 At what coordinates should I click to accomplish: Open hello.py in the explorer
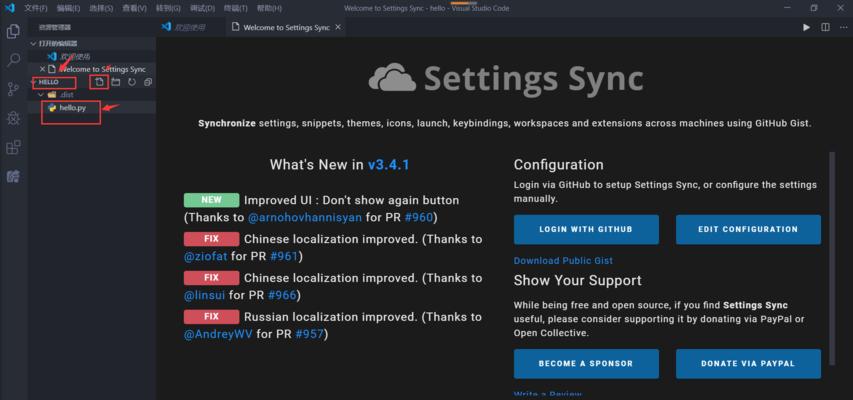click(x=91, y=108)
